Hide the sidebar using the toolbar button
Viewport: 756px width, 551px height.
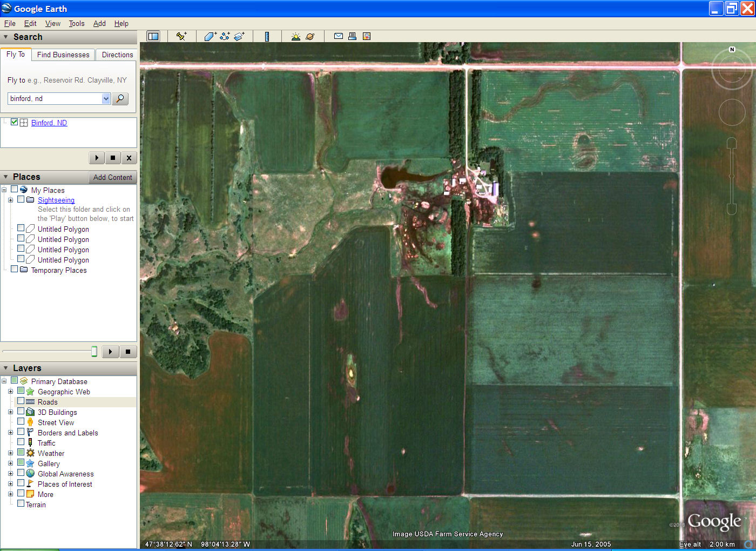[153, 36]
